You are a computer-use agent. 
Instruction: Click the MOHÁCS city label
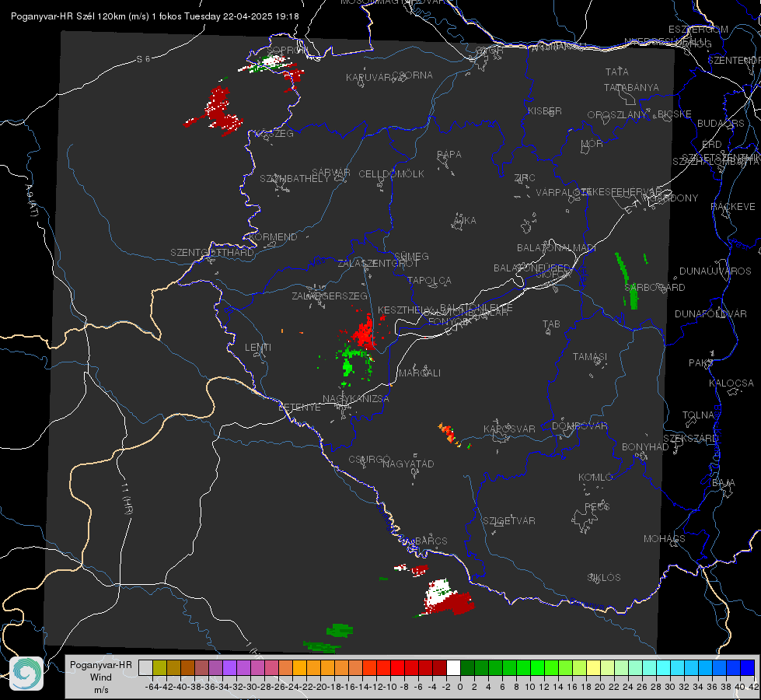(665, 538)
